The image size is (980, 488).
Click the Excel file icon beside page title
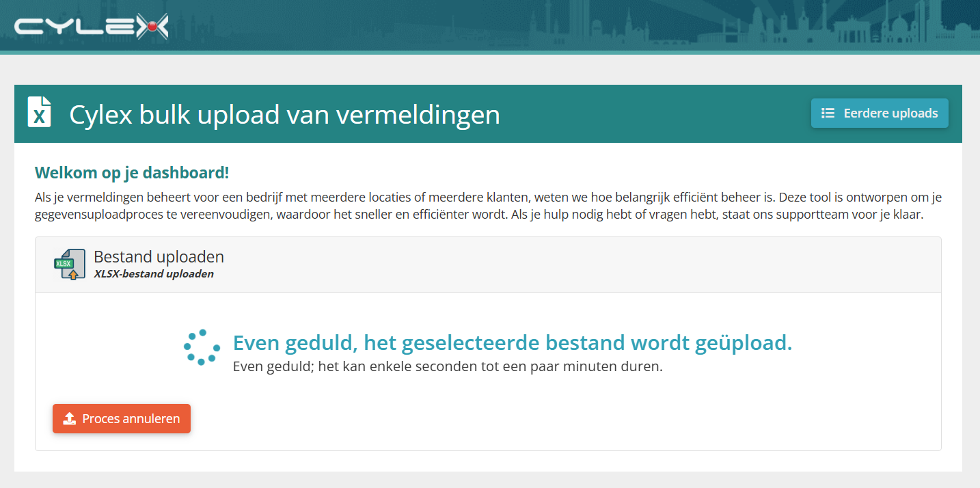[x=40, y=112]
